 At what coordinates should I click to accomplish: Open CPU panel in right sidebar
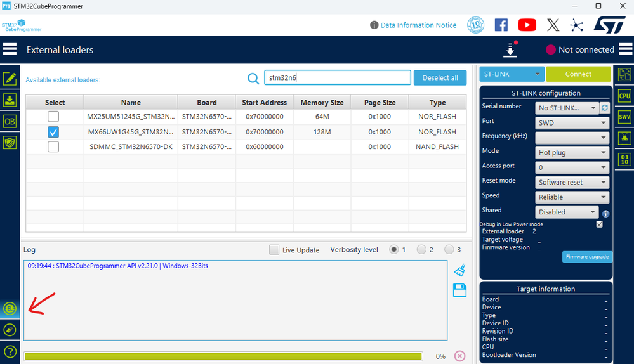tap(624, 96)
